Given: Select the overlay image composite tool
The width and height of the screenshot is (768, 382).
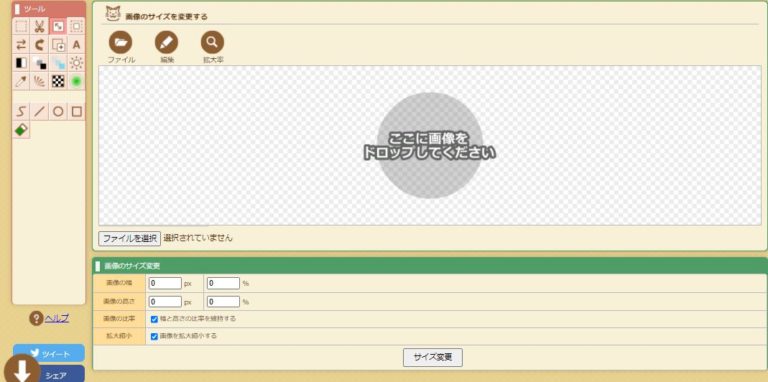Looking at the screenshot, I should (58, 45).
